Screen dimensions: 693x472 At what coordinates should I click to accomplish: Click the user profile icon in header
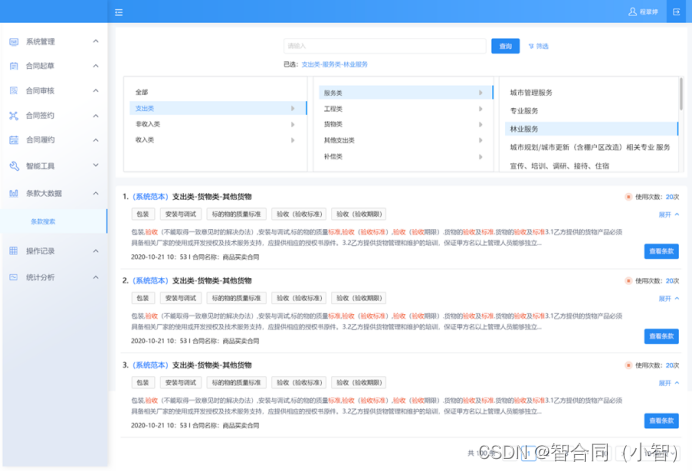point(632,11)
